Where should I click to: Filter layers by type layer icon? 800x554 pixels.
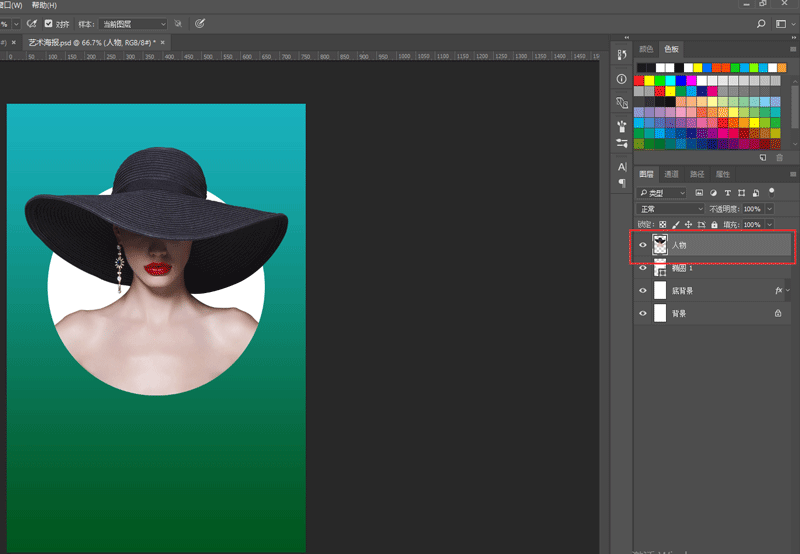click(728, 193)
